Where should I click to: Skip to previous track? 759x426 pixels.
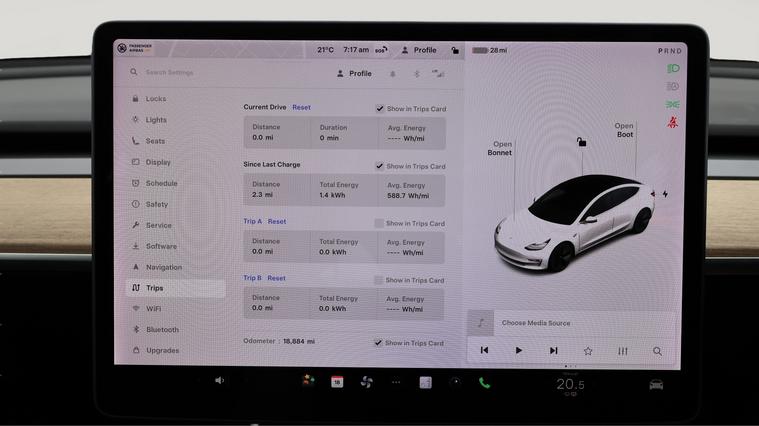pos(484,350)
